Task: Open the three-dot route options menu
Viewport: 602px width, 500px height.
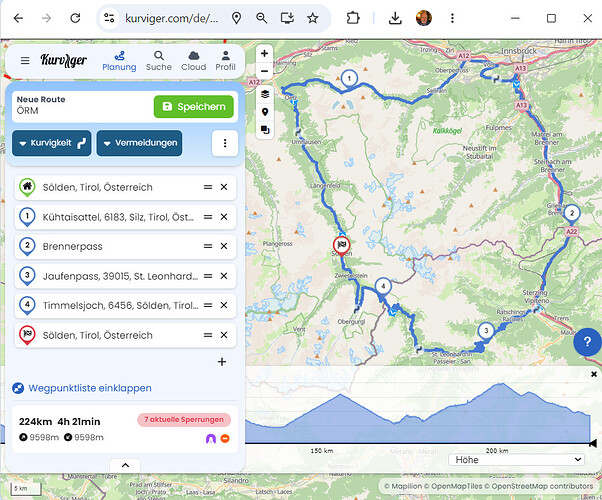Action: click(x=225, y=143)
